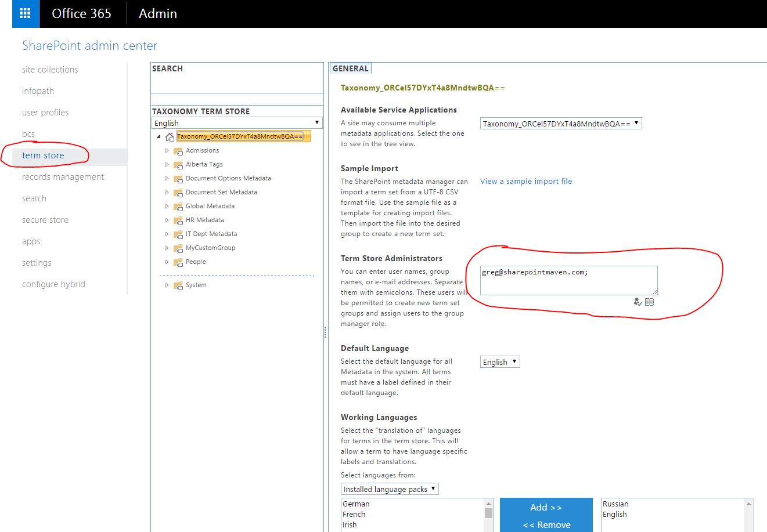Open the Admin menu item

tap(157, 13)
